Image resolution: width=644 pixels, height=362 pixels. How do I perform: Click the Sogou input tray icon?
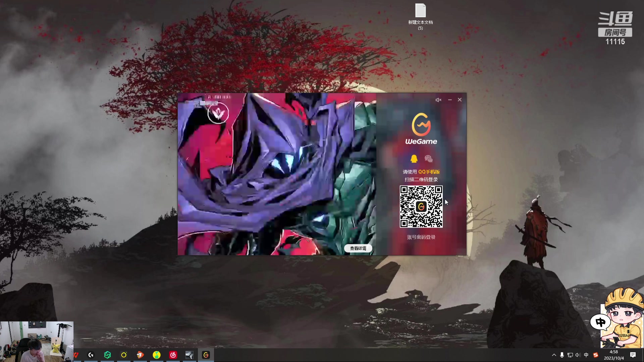pyautogui.click(x=596, y=355)
